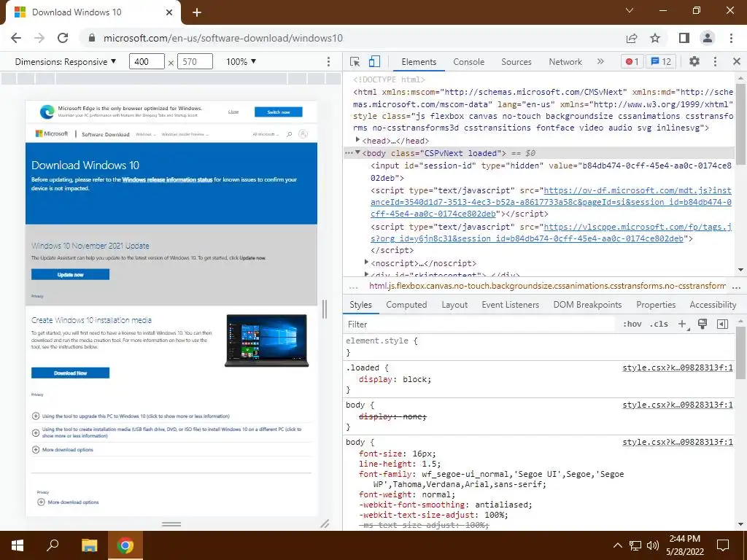Screen dimensions: 747x560
Task: Collapse the body element node
Action: [x=357, y=152]
